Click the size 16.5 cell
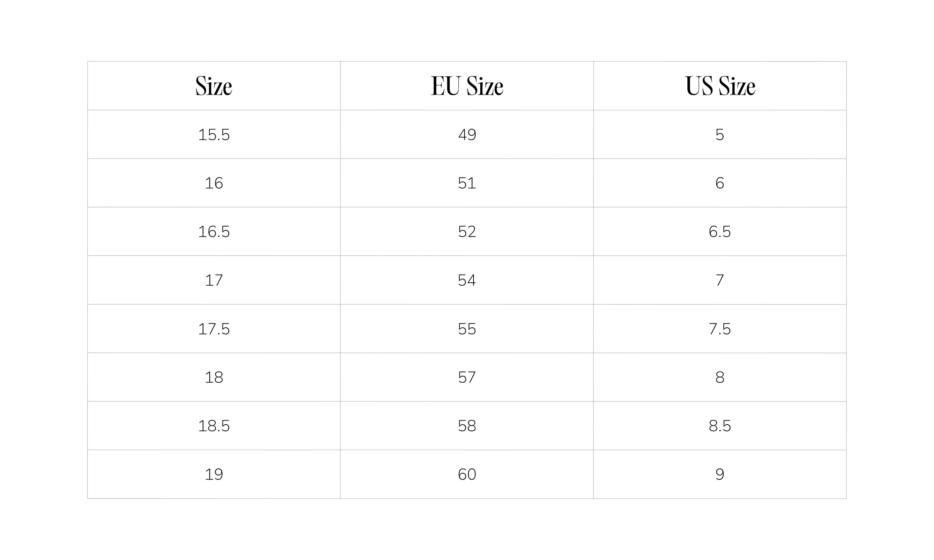This screenshot has height=560, width=934. tap(214, 231)
